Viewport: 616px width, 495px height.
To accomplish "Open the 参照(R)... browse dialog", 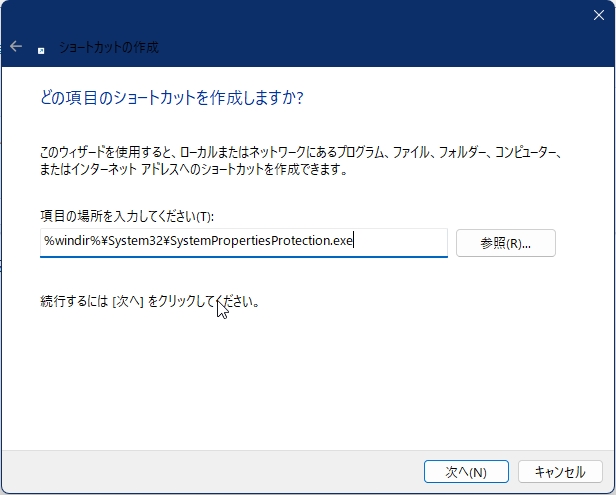I will click(x=505, y=243).
